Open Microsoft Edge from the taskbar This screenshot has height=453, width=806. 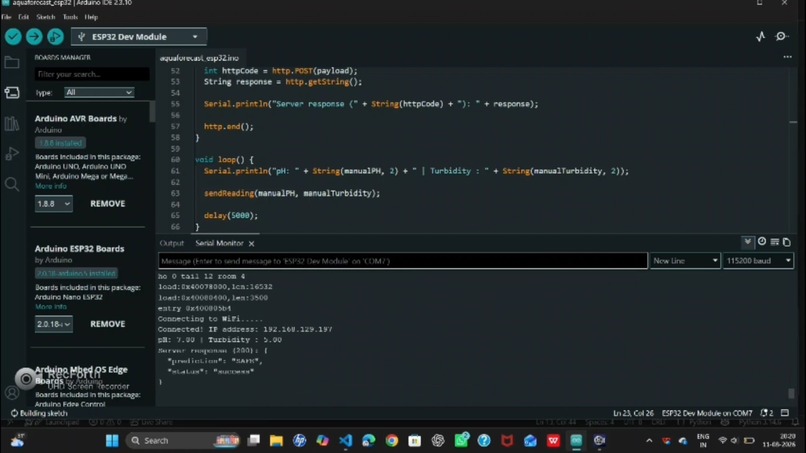369,440
